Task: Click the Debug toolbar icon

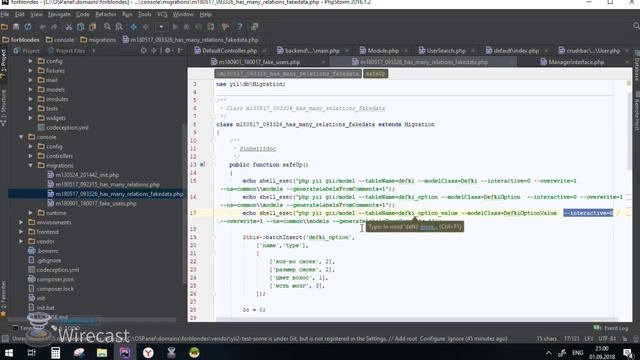Action: point(187,27)
